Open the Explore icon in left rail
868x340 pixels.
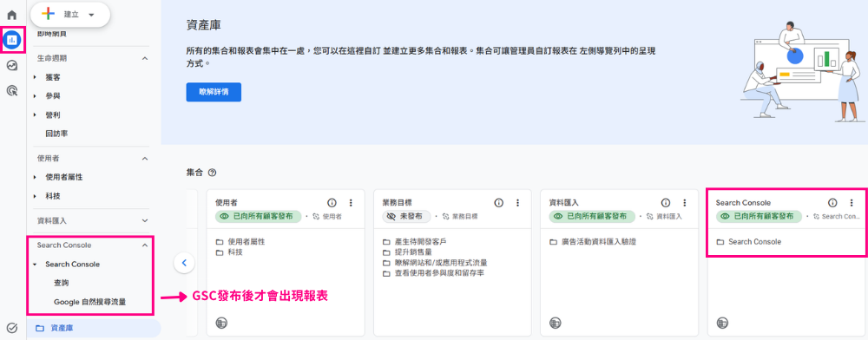12,65
